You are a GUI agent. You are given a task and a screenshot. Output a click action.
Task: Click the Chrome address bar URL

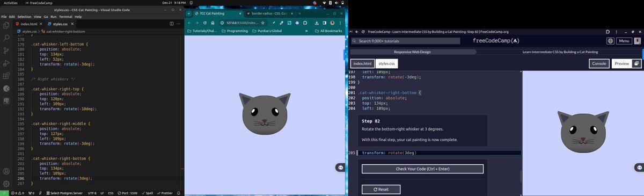pos(242,23)
